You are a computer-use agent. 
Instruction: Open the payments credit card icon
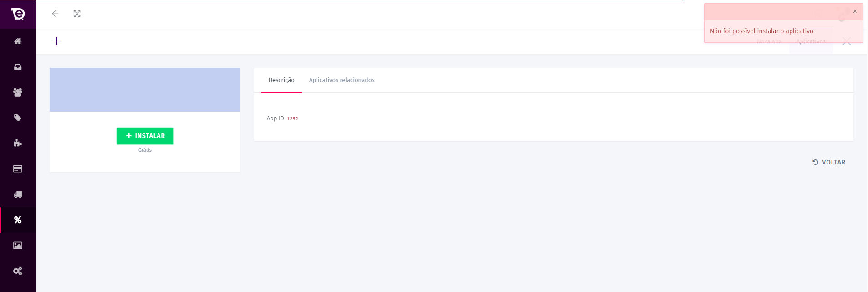[18, 169]
